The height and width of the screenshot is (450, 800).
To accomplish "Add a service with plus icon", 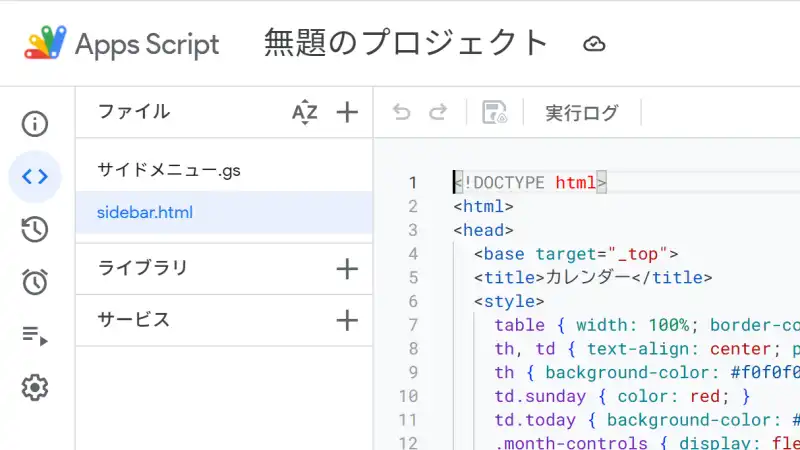I will coord(347,320).
